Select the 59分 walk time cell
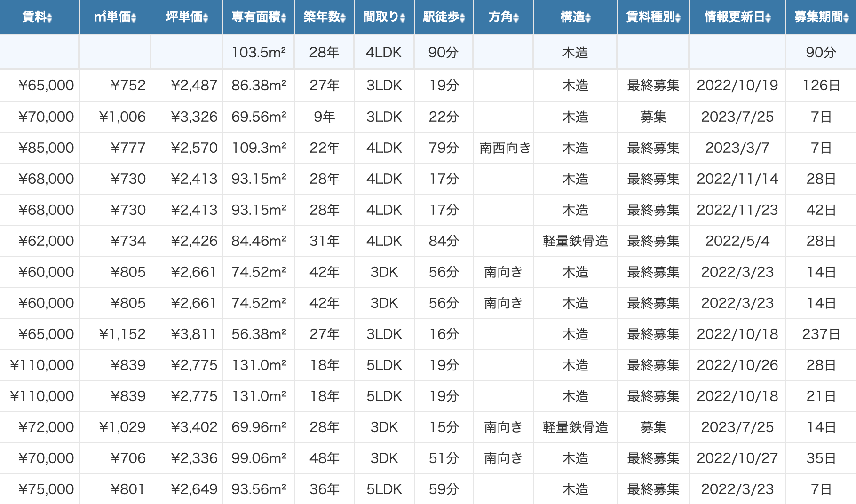This screenshot has height=504, width=856. (x=444, y=489)
